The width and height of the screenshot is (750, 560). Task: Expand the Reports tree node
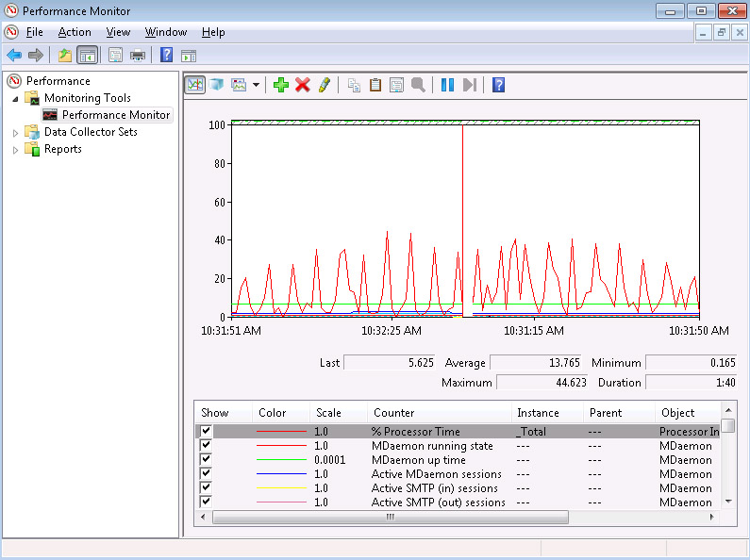(x=15, y=150)
